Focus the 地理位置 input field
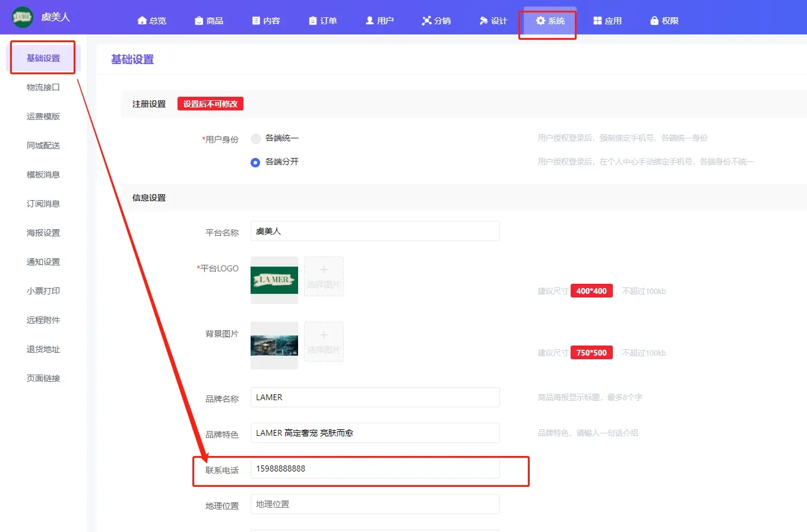 [375, 504]
